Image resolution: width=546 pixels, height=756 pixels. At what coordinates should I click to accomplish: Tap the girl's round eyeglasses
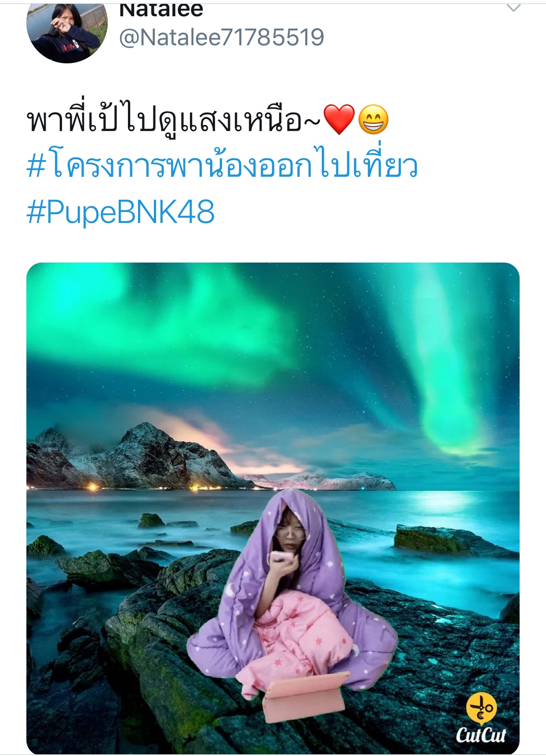pyautogui.click(x=291, y=533)
